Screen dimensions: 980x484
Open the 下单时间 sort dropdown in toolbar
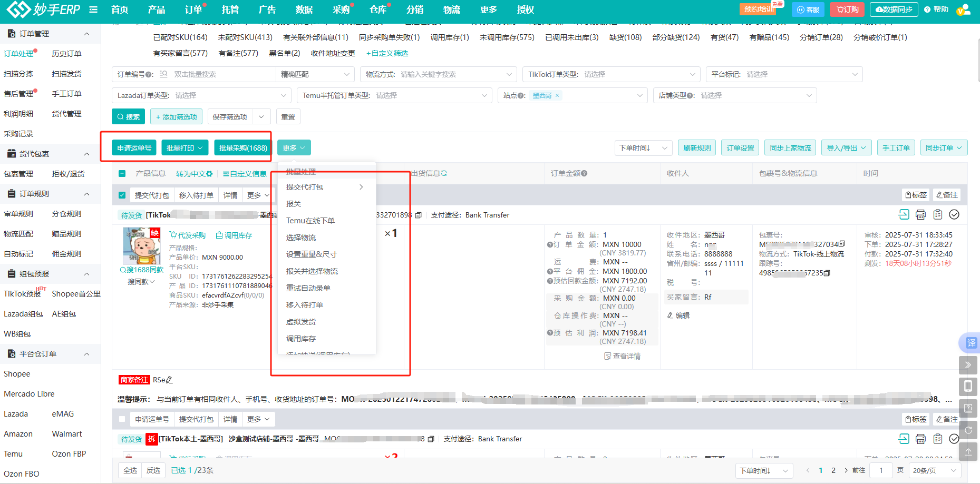[x=644, y=148]
